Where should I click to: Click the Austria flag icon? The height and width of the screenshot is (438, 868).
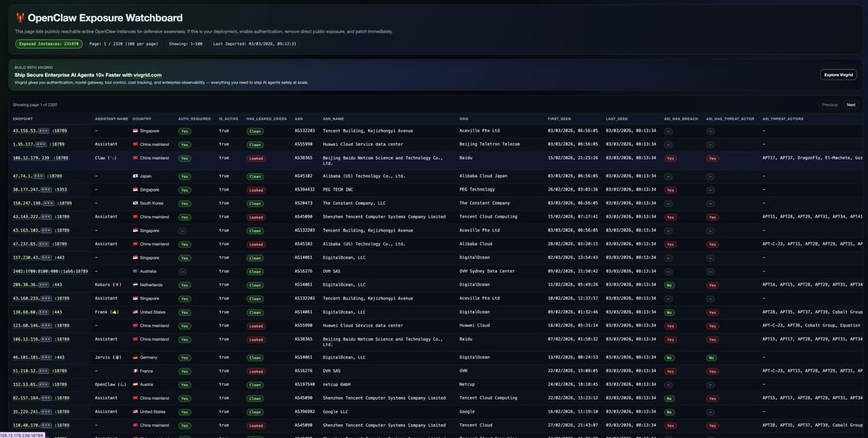tap(136, 385)
